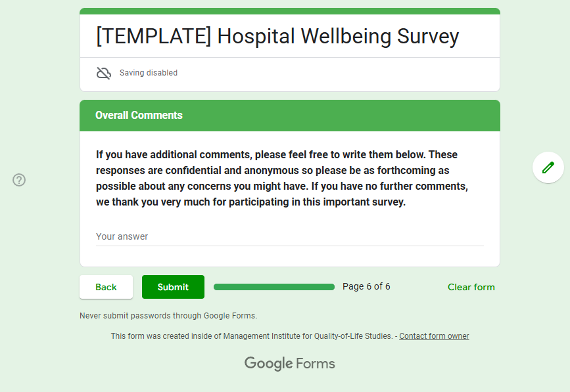Click the cloud-off saving disabled icon
This screenshot has width=570, height=392.
click(104, 73)
